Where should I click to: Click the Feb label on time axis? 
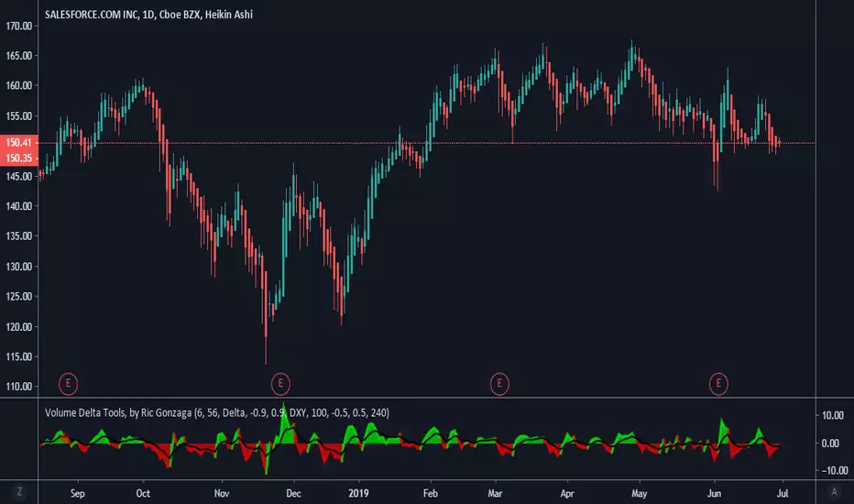coord(431,493)
